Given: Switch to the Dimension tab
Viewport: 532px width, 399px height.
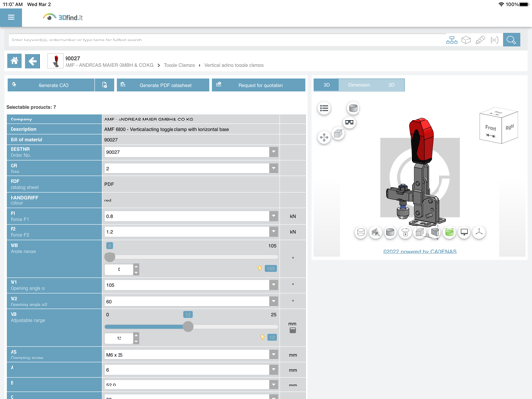Looking at the screenshot, I should [x=359, y=85].
